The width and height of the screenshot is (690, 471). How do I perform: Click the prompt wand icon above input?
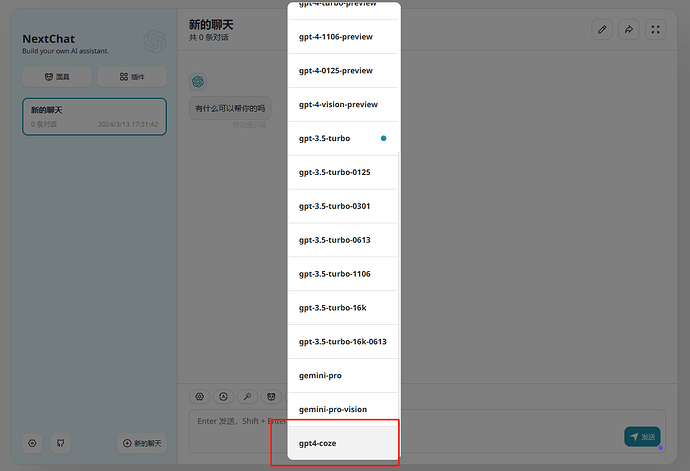click(247, 397)
